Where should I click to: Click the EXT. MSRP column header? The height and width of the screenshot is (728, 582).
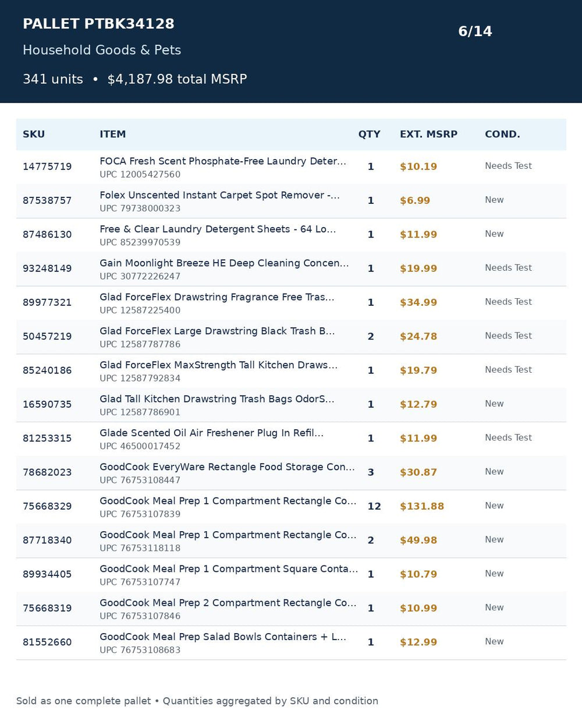428,134
